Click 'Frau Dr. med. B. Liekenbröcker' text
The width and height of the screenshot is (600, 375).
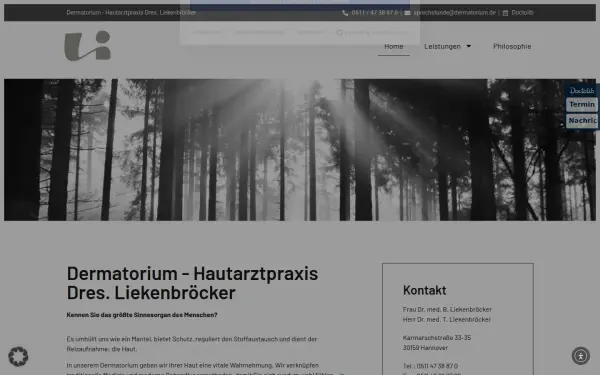[x=447, y=309]
